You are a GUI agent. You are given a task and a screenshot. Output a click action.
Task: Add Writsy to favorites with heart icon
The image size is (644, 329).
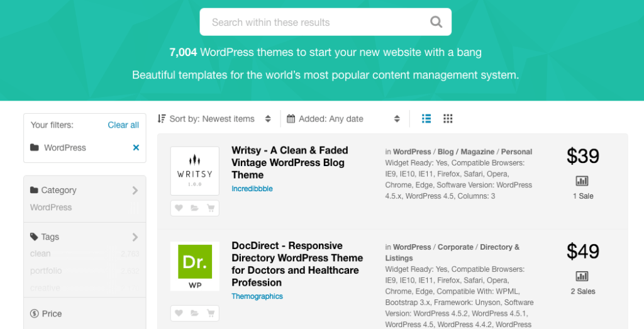pyautogui.click(x=179, y=208)
